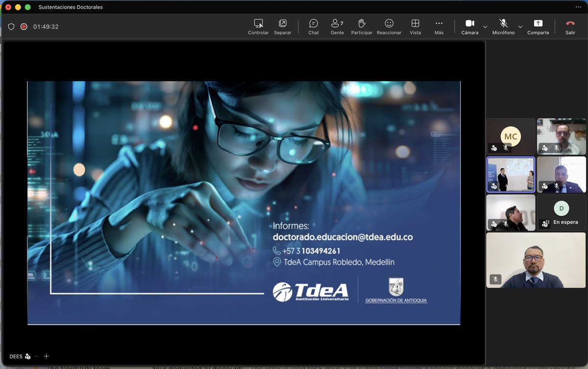The image size is (588, 369).
Task: Change layout with the Vista button
Action: tap(415, 27)
